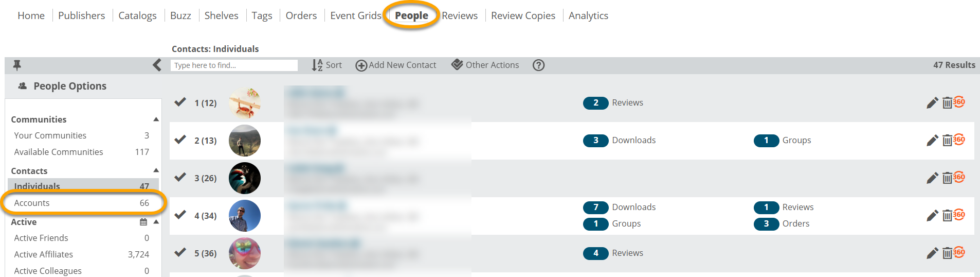Image resolution: width=980 pixels, height=277 pixels.
Task: Switch to the Analytics tab
Action: point(588,15)
